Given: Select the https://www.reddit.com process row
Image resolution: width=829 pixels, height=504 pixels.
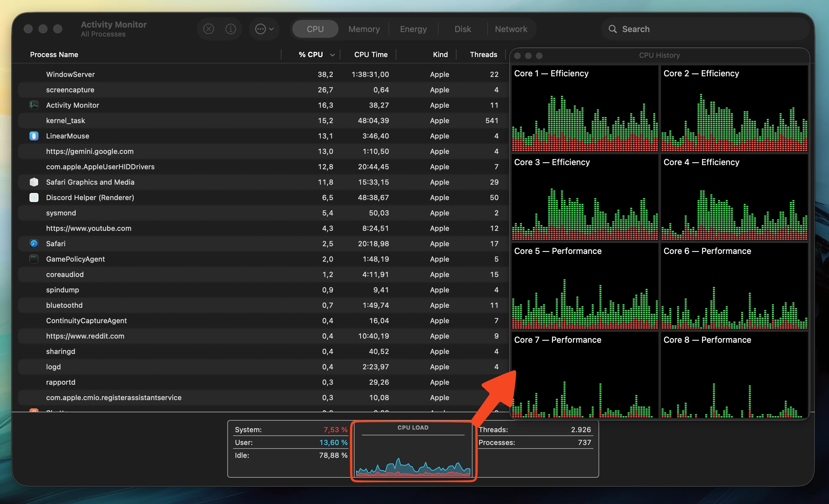Looking at the screenshot, I should point(263,336).
